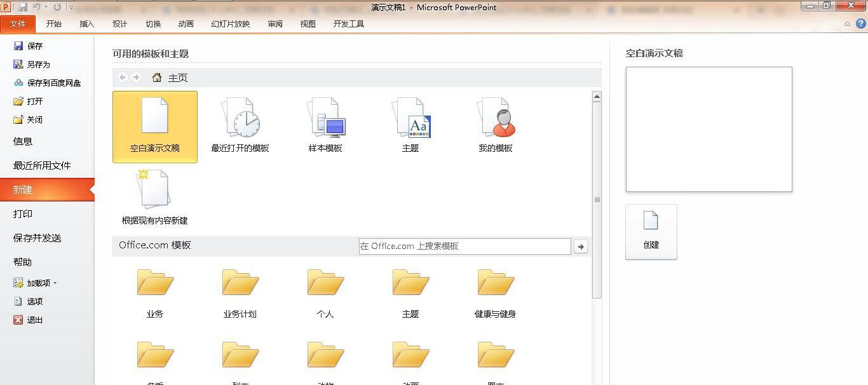Viewport: 868px width, 385px height.
Task: Open the 主题 folder under Office.com templates
Action: coord(410,294)
